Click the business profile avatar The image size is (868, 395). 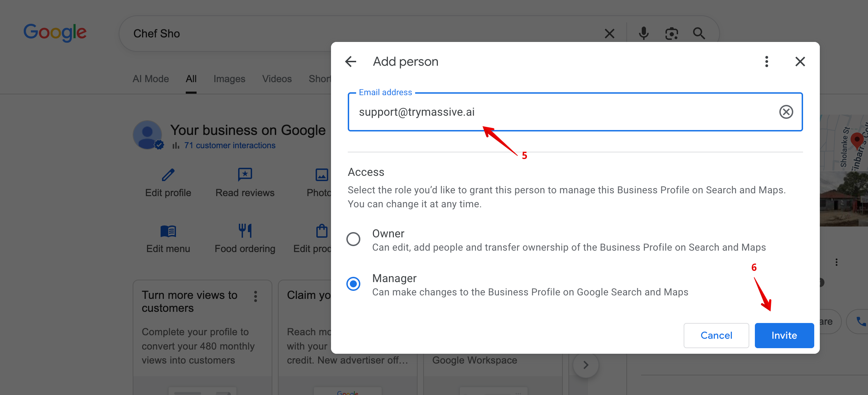coord(147,135)
